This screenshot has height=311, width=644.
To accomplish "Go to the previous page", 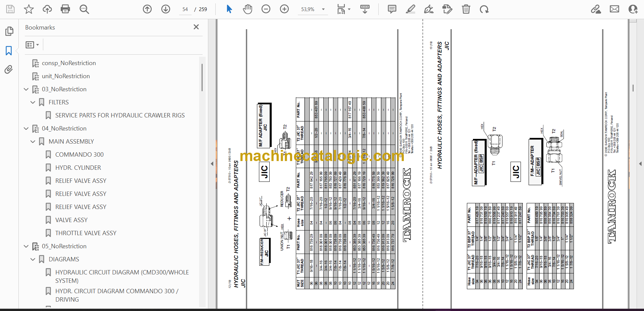I will pos(147,9).
